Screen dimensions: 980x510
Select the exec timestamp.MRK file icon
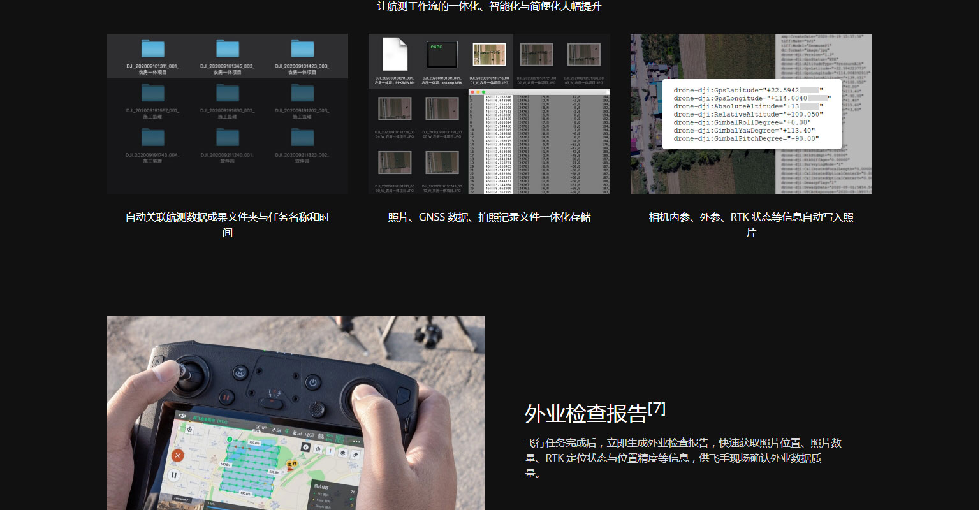coord(442,55)
